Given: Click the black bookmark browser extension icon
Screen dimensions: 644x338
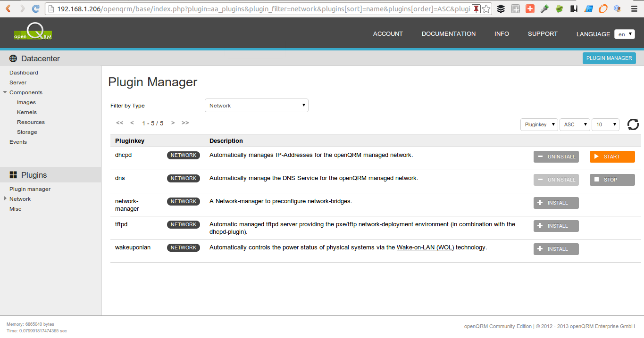Looking at the screenshot, I should [574, 8].
